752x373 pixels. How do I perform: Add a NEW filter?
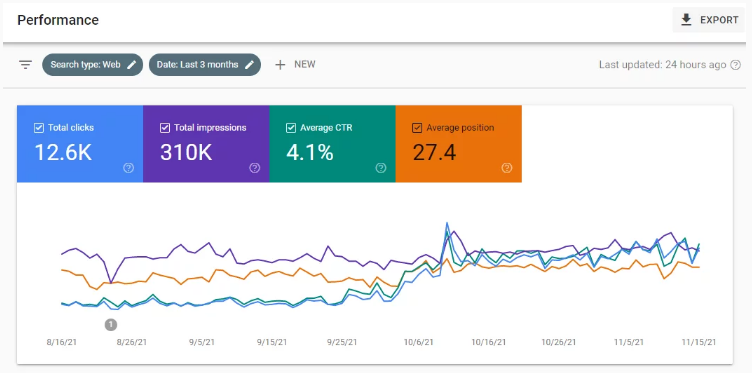click(295, 65)
